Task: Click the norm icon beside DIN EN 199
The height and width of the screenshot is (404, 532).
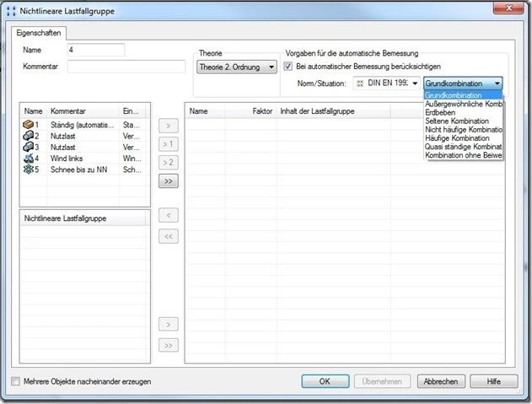Action: point(360,83)
